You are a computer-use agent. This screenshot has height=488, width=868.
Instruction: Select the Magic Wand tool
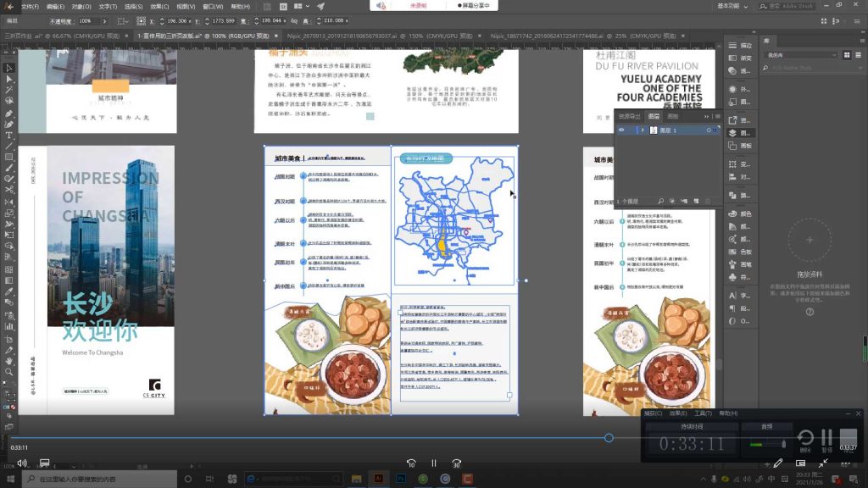pos(9,90)
